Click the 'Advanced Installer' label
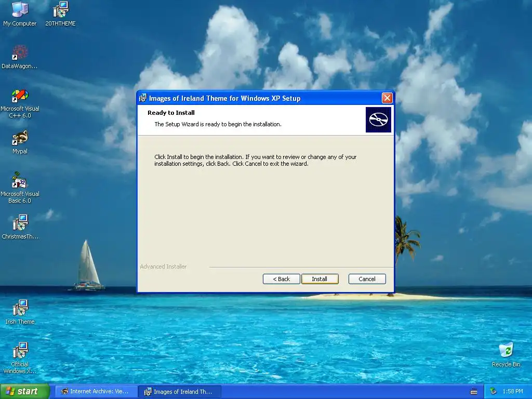This screenshot has width=532, height=399. (x=163, y=267)
